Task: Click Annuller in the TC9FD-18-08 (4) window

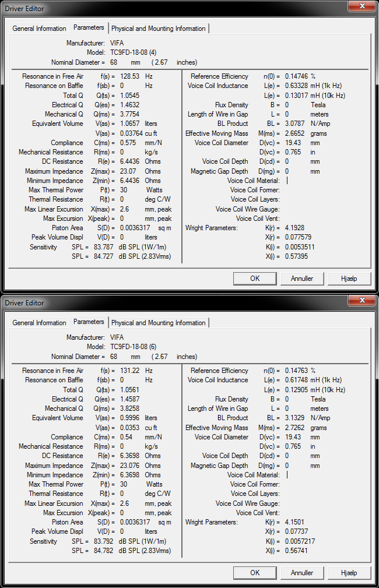Action: (301, 279)
